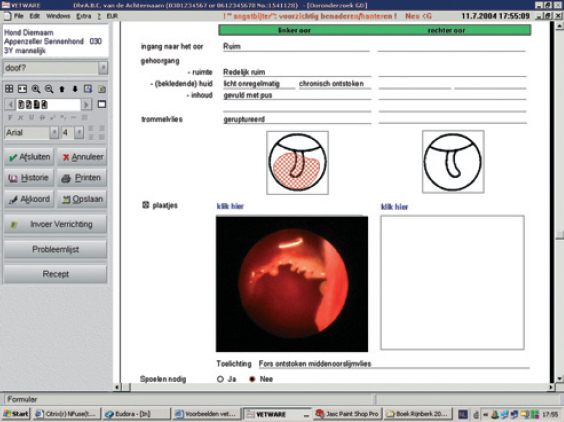Open the doof? dropdown arrow
Screen dimensions: 564x422
(x=103, y=68)
